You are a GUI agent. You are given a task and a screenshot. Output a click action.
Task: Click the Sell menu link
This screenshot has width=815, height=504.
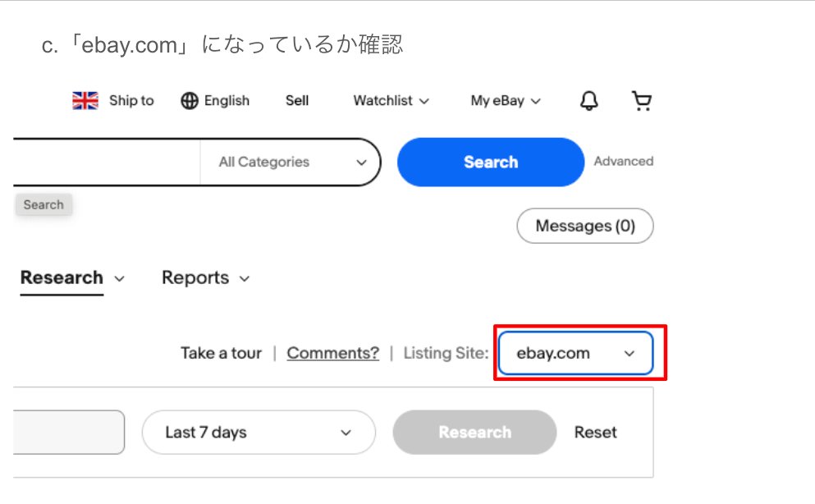click(x=297, y=100)
